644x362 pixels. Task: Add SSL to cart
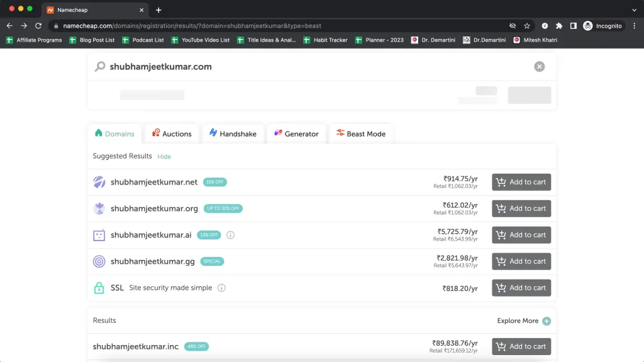click(521, 288)
